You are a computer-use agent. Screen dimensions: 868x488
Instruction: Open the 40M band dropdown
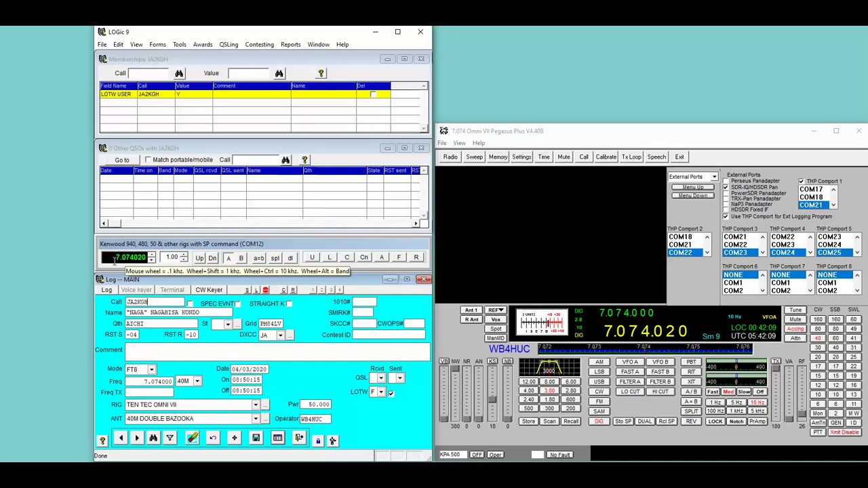pos(197,381)
